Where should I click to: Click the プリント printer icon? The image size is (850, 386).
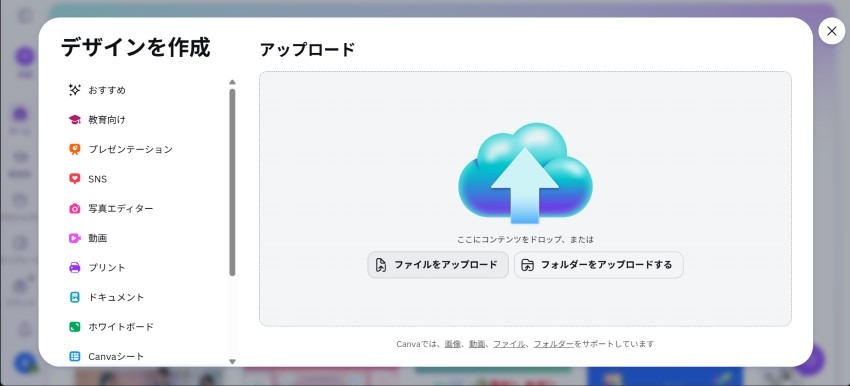[75, 268]
